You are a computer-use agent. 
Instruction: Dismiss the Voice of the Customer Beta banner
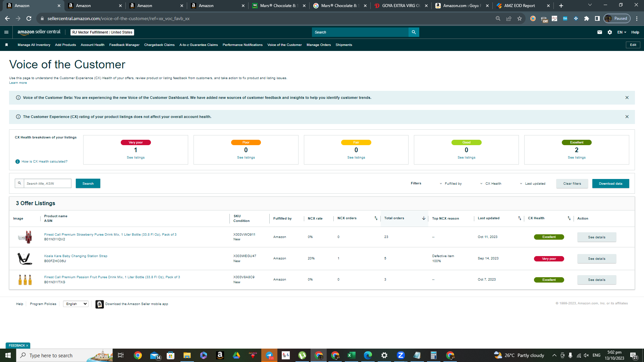point(627,98)
